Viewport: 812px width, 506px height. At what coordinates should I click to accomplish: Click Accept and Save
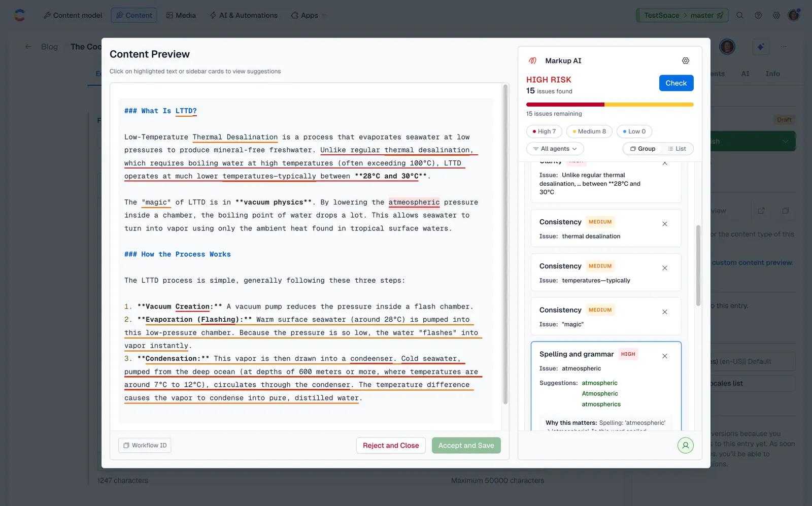[x=466, y=446]
